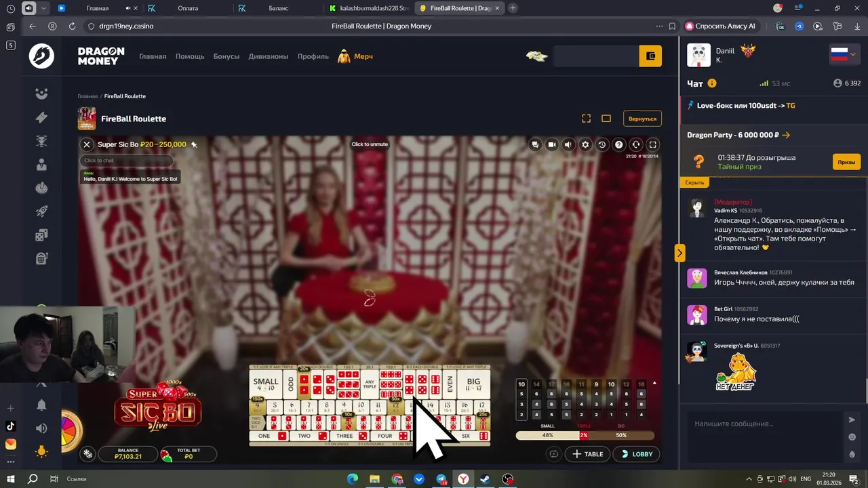This screenshot has height=488, width=868.
Task: Click the chat info icon next to Чат
Action: 712,83
